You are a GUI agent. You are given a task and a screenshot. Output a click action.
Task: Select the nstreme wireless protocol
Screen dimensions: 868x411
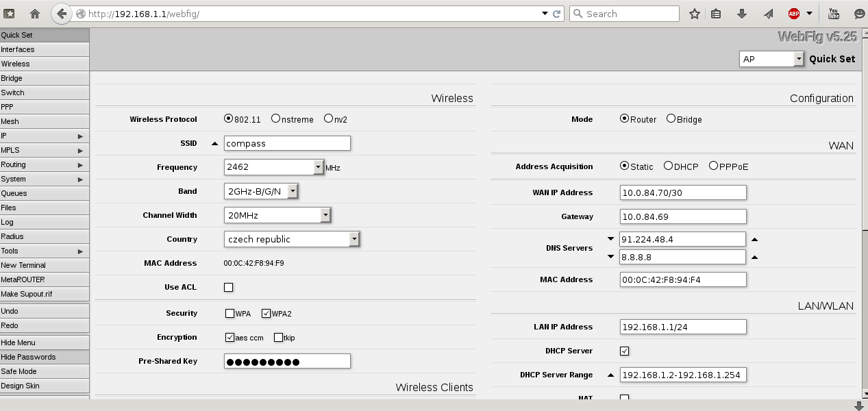click(x=275, y=119)
